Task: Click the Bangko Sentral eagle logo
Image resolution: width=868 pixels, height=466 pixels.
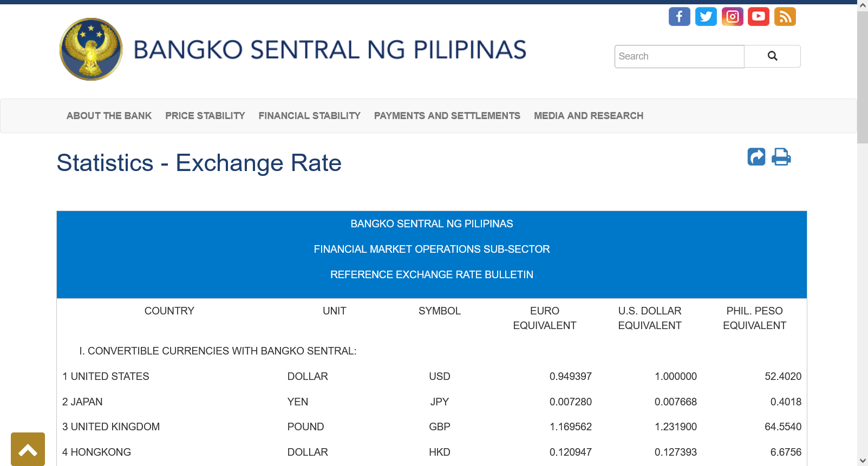Action: click(91, 49)
